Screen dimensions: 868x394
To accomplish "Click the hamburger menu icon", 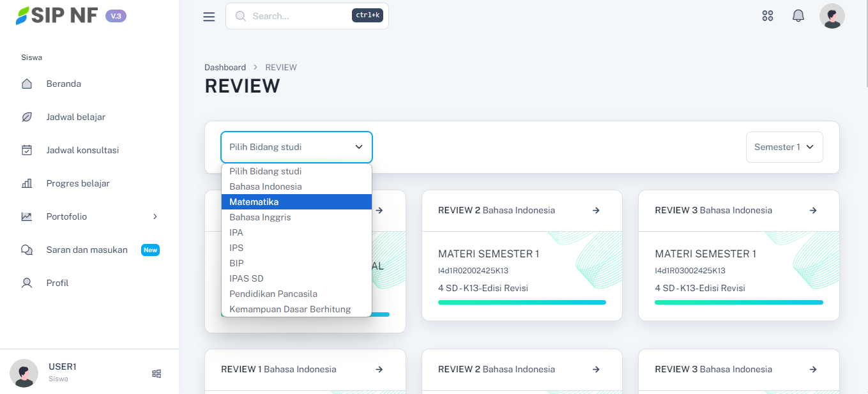I will click(x=209, y=17).
